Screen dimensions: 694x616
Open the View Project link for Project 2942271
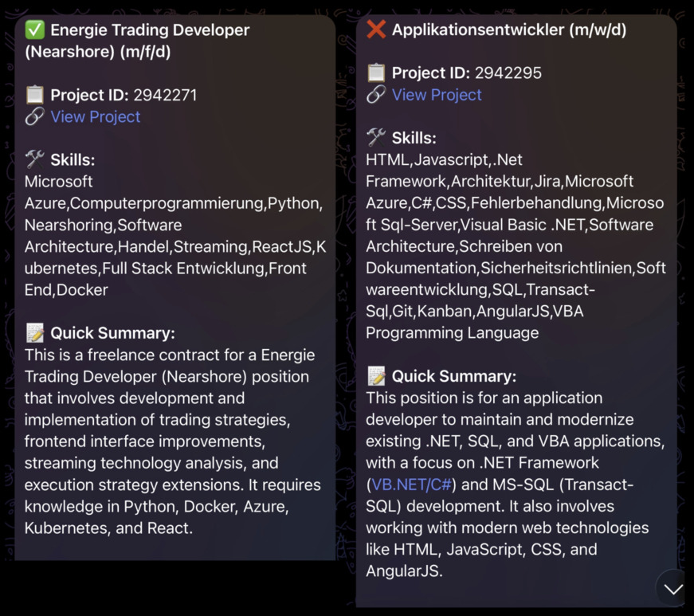[95, 116]
